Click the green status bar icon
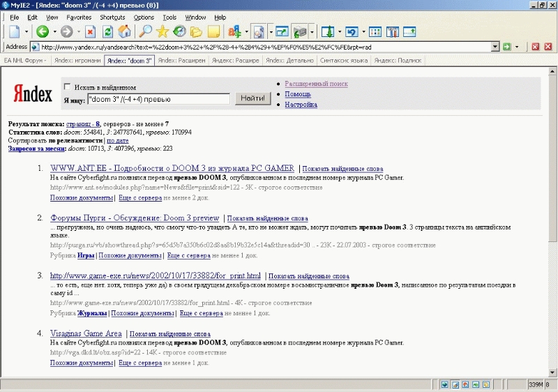 (476, 384)
